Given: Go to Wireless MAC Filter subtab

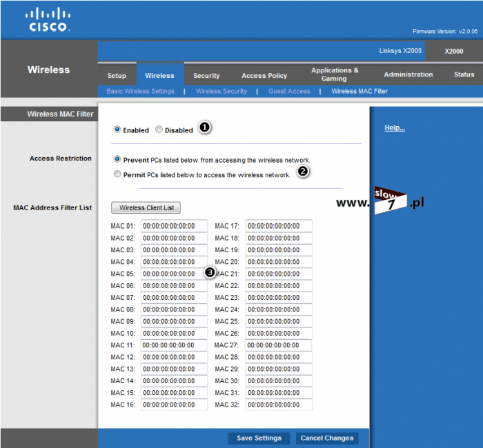Looking at the screenshot, I should tap(359, 91).
